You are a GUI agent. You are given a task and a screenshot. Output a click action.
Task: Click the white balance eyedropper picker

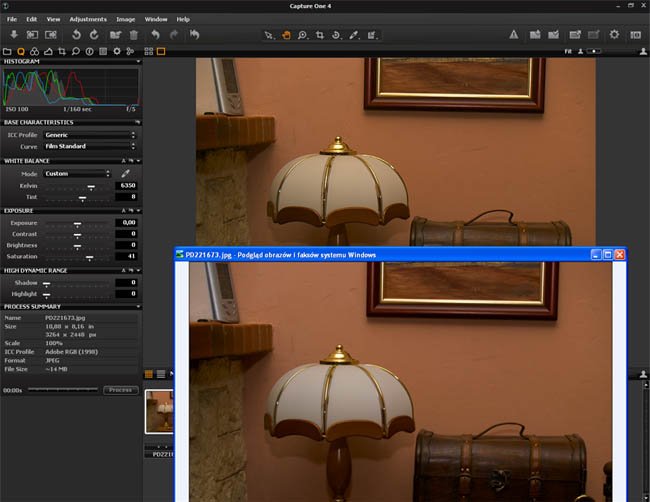pyautogui.click(x=126, y=173)
